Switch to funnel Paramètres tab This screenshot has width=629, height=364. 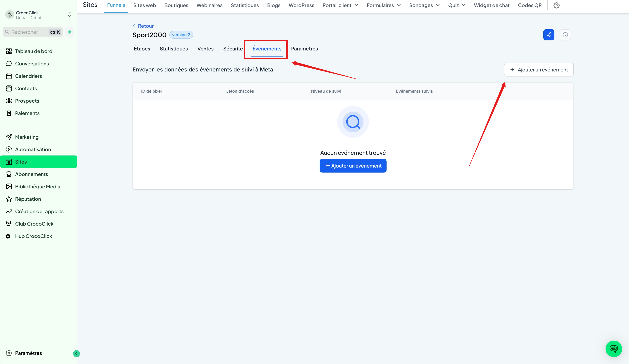(304, 49)
